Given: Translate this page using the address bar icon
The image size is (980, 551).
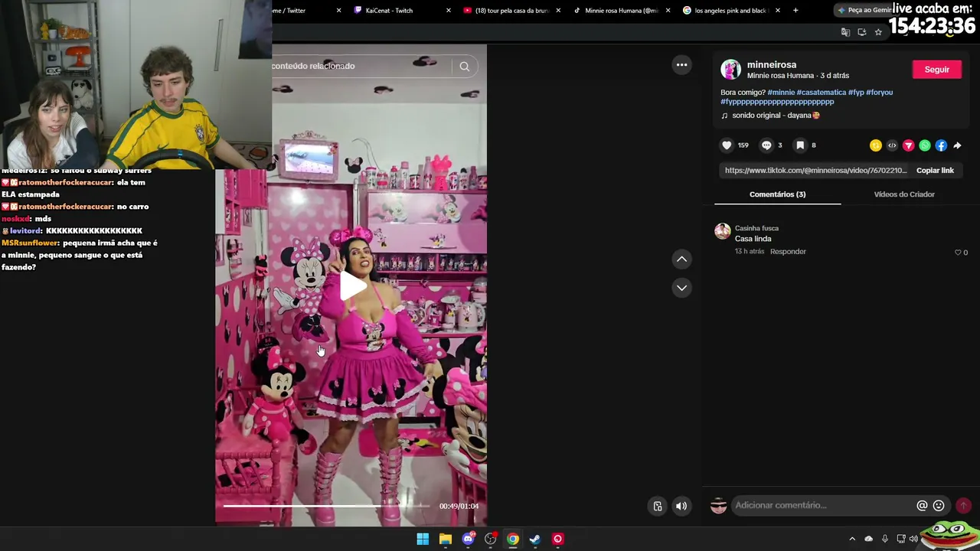Looking at the screenshot, I should click(845, 32).
